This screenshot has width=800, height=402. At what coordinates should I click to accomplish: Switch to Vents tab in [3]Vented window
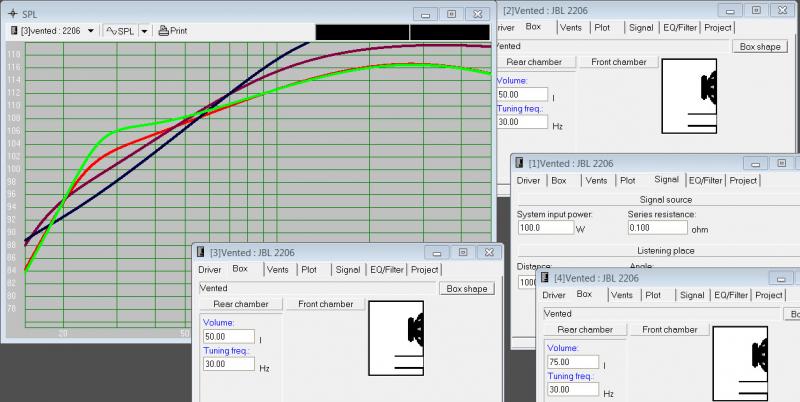click(x=278, y=270)
